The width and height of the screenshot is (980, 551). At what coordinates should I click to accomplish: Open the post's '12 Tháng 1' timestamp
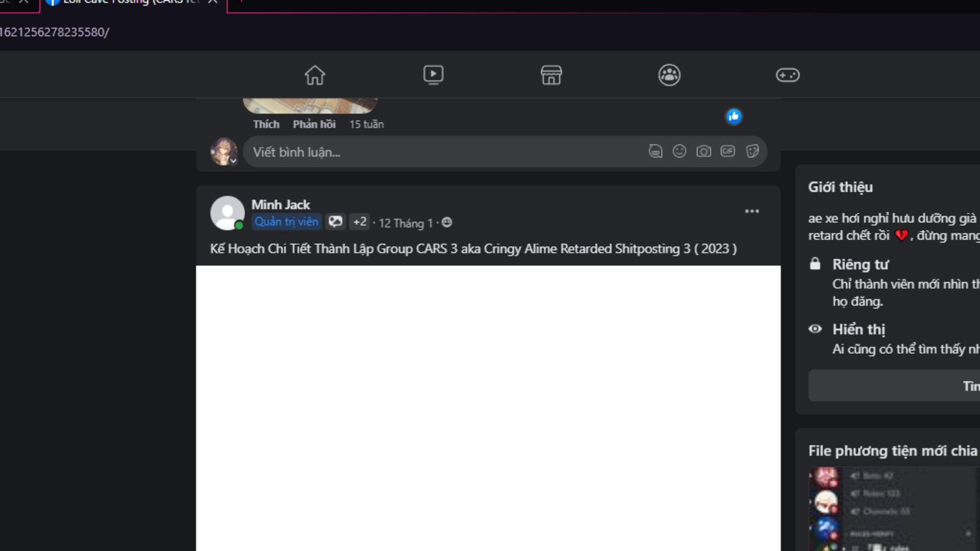(x=405, y=223)
